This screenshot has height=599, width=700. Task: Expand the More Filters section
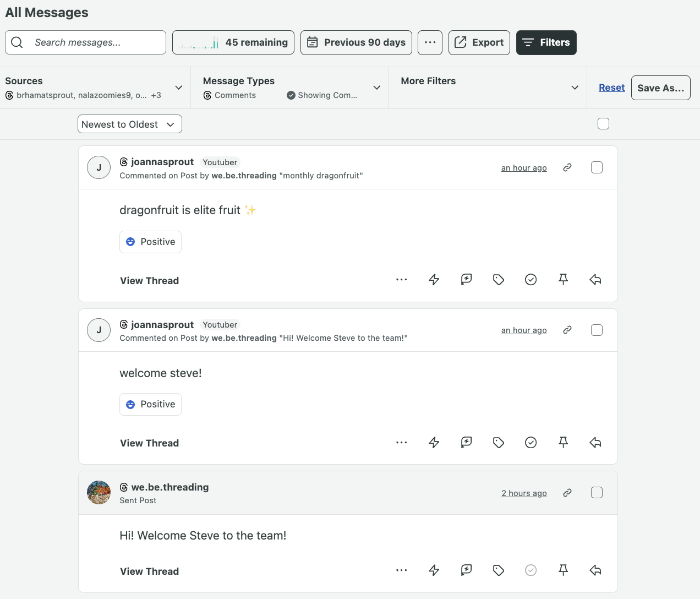[x=575, y=87]
